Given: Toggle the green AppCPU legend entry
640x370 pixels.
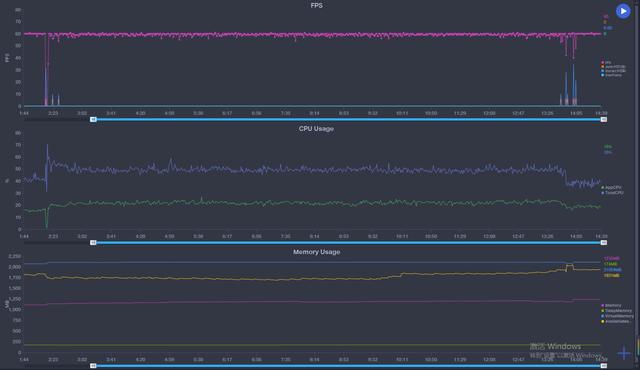Looking at the screenshot, I should [x=612, y=188].
